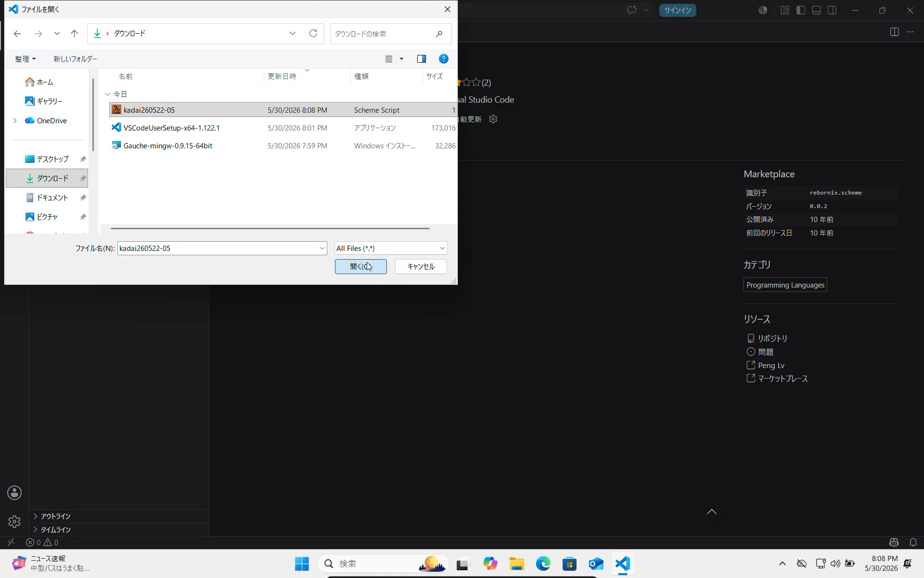Open the Windows Start menu
Screen dimensions: 924x578
(x=302, y=564)
